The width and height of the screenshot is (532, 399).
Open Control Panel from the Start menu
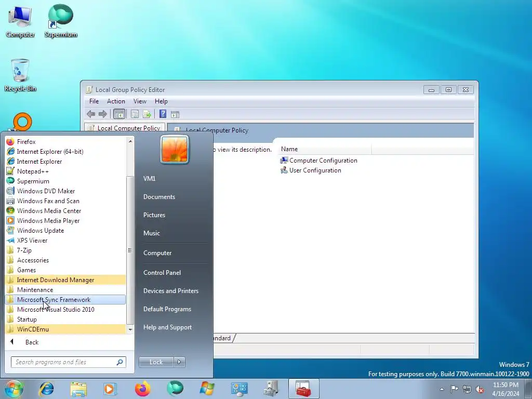coord(162,272)
